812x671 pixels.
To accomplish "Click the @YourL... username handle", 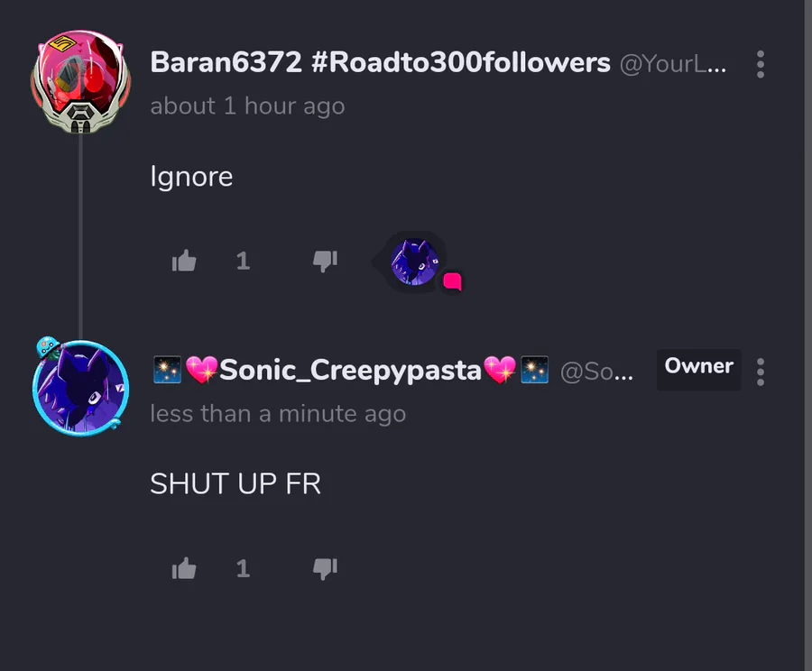I will pos(673,64).
